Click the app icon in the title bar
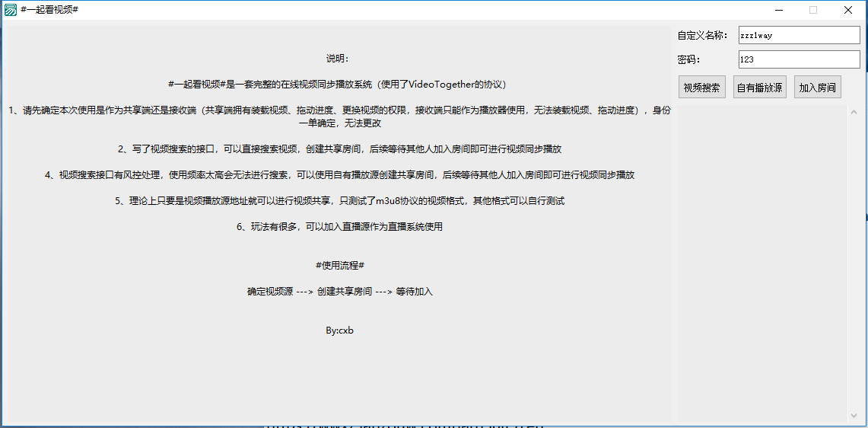868x428 pixels. click(11, 9)
